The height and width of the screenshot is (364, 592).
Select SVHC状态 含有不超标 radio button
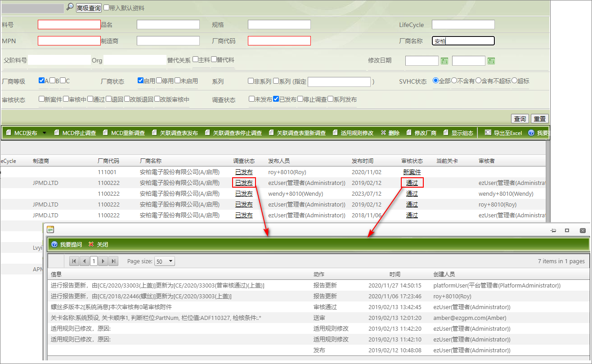479,81
